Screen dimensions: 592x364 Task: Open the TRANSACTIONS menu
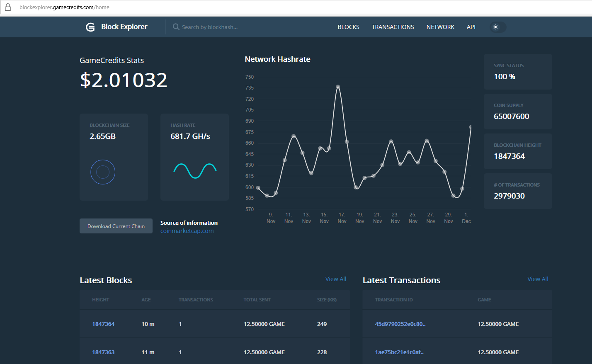tap(393, 27)
